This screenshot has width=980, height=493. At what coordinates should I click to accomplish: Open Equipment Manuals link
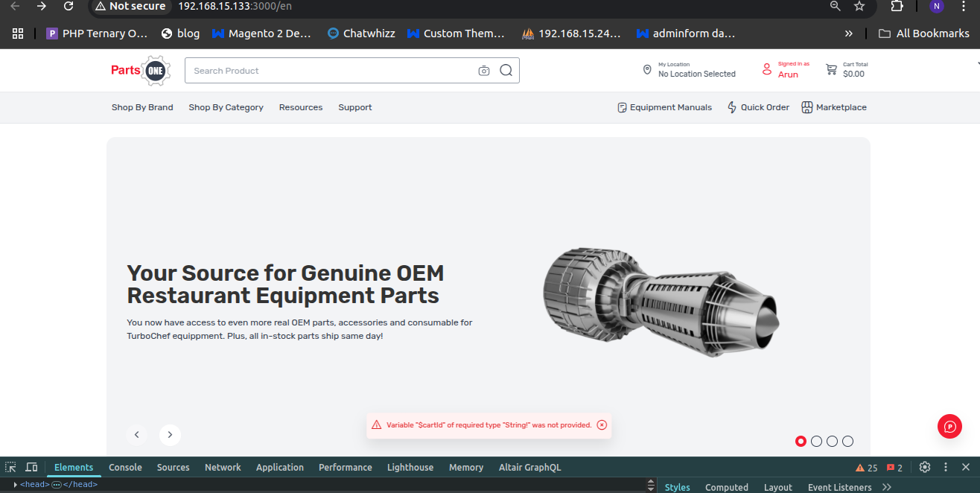(665, 107)
